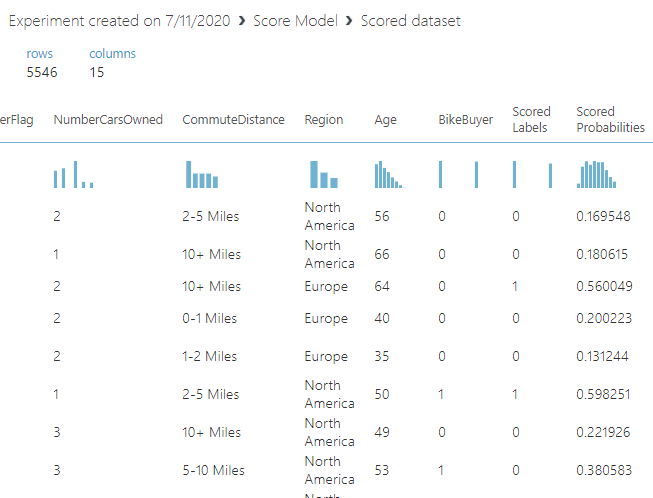Viewport: 653px width, 498px height.
Task: Click the Scored Probabilities column header
Action: tap(610, 120)
